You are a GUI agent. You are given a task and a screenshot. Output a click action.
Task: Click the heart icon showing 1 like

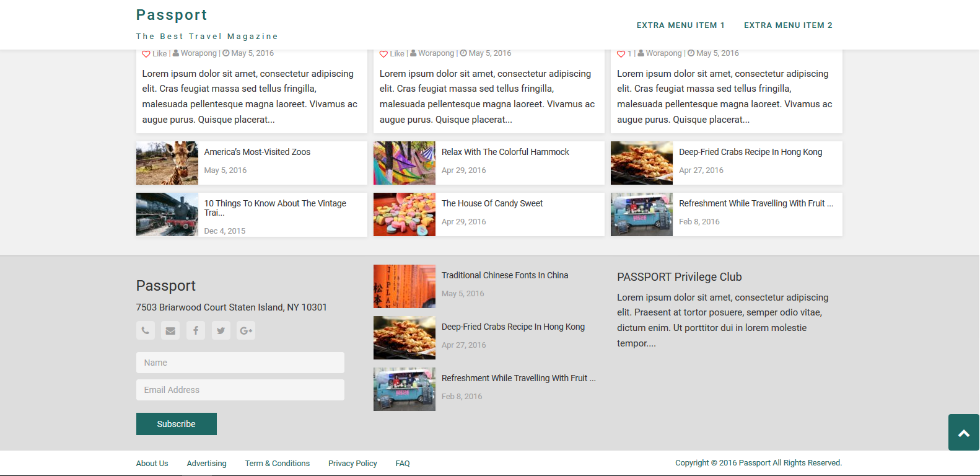[x=621, y=54]
